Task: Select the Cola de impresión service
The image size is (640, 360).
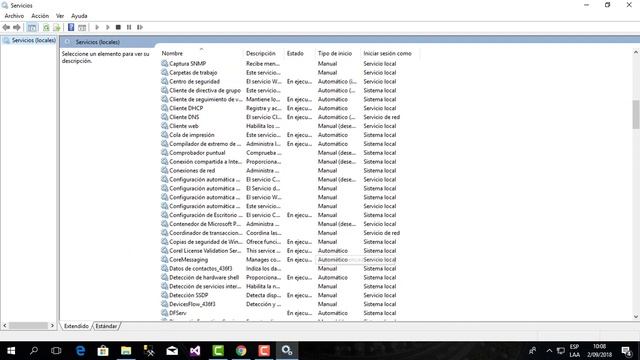Action: [191, 135]
